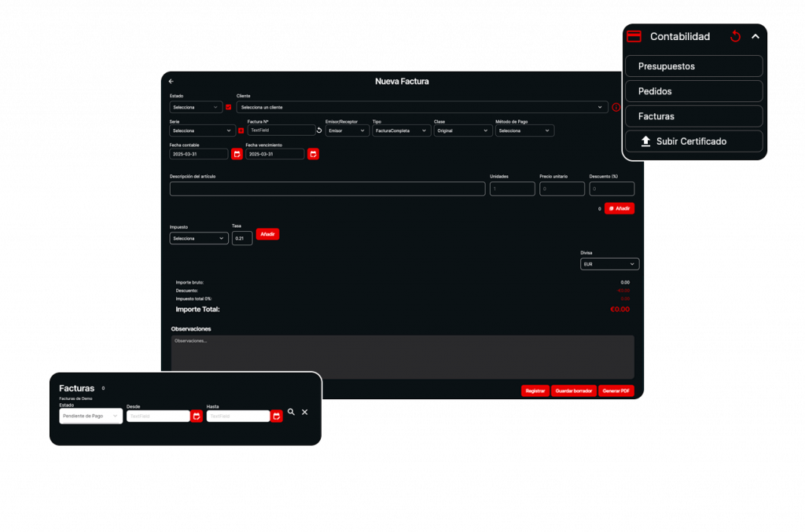This screenshot has height=532, width=805.
Task: Open the Hasta date calendar icon
Action: click(x=276, y=416)
